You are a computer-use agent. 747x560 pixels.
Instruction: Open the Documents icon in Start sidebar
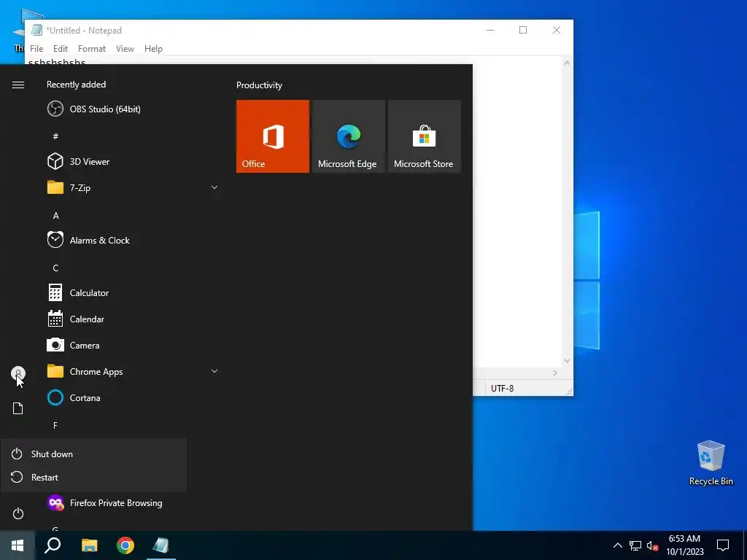pos(18,408)
